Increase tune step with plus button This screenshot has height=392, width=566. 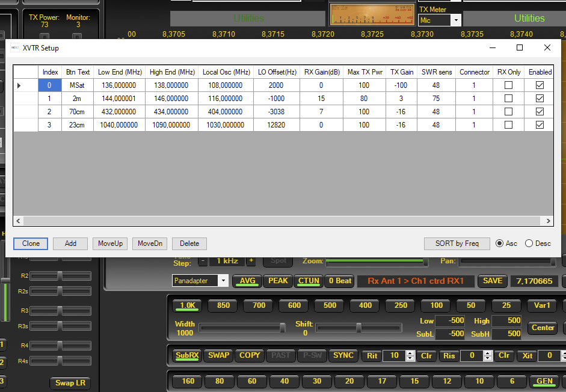tap(251, 261)
